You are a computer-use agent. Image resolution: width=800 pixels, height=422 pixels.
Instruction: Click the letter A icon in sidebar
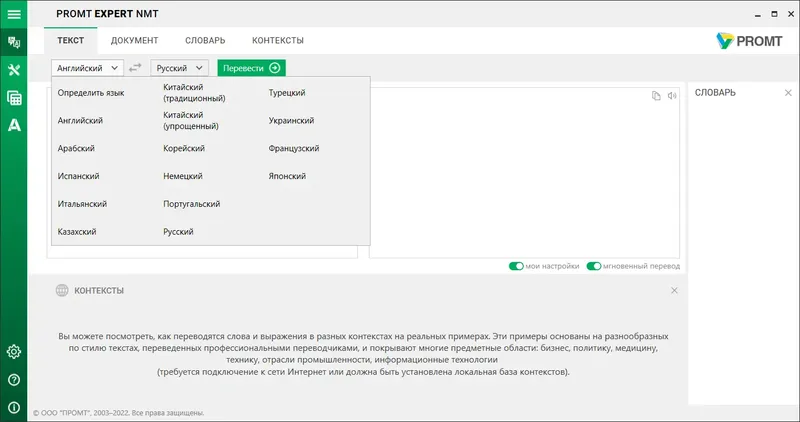14,125
